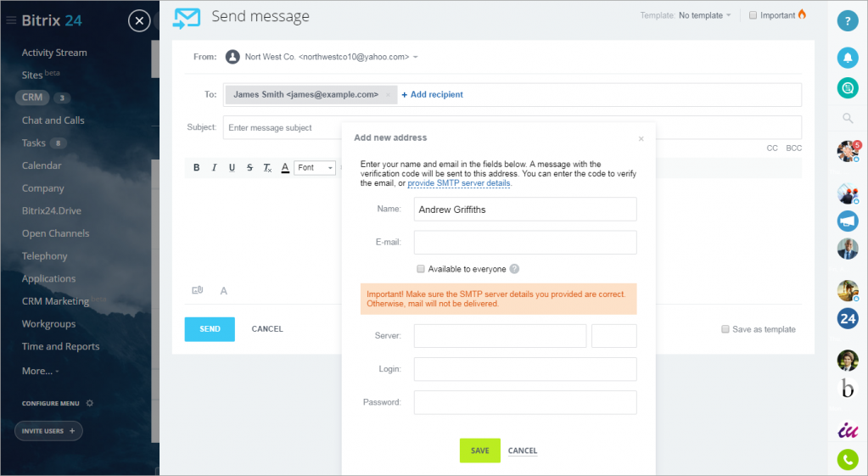Close the slider with the round X button
Image resolution: width=868 pixels, height=476 pixels.
pos(139,21)
